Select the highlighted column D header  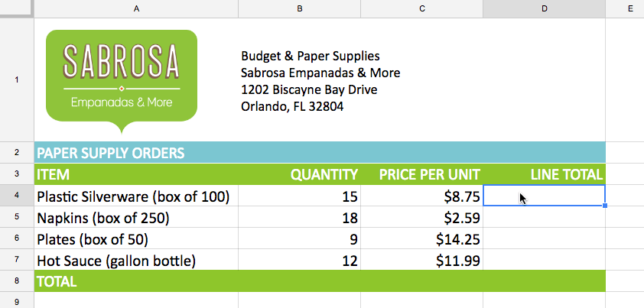point(544,8)
